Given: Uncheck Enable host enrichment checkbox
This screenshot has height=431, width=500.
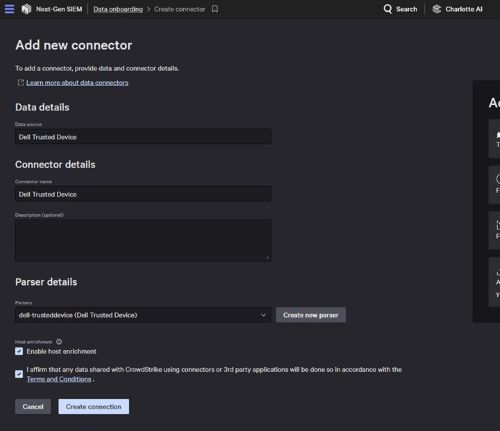Looking at the screenshot, I should pos(19,351).
